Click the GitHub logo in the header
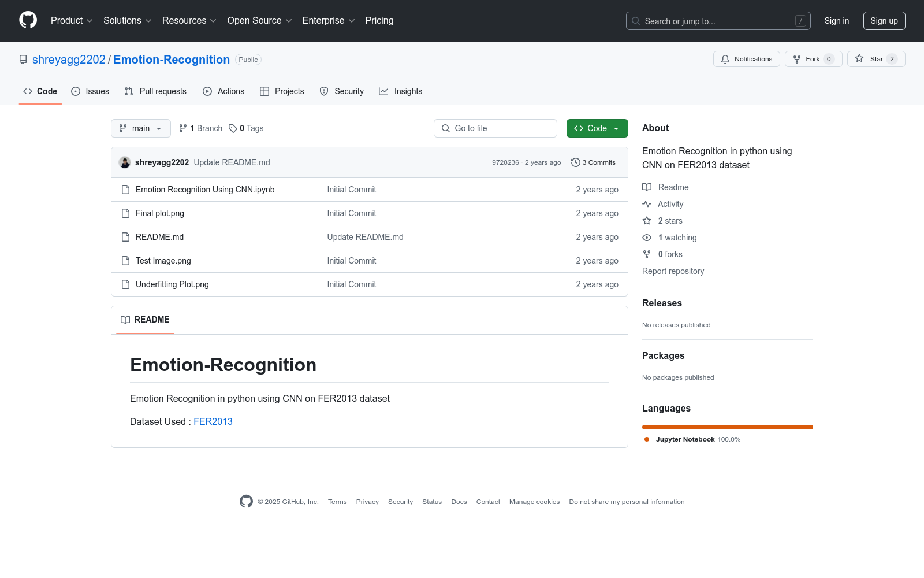Viewport: 924px width, 578px height. 28,20
